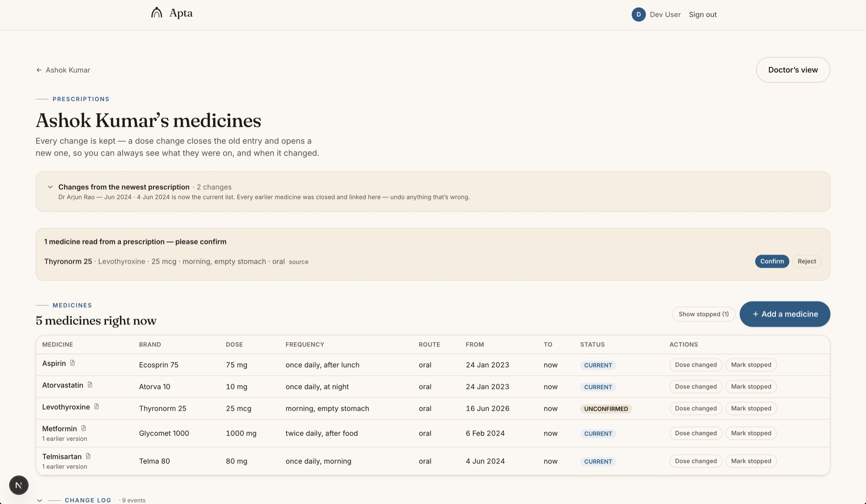The width and height of the screenshot is (866, 504).
Task: Mark Metformin as stopped
Action: 751,433
